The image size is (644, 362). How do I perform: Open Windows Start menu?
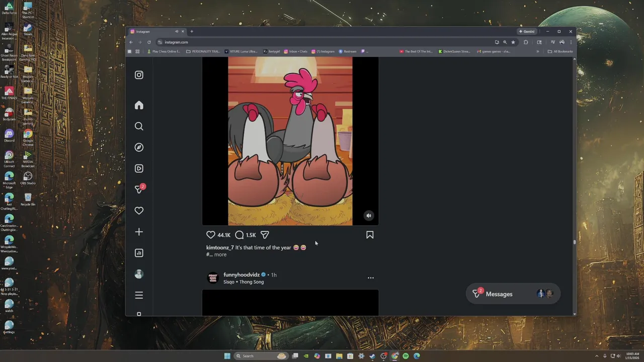[227, 356]
